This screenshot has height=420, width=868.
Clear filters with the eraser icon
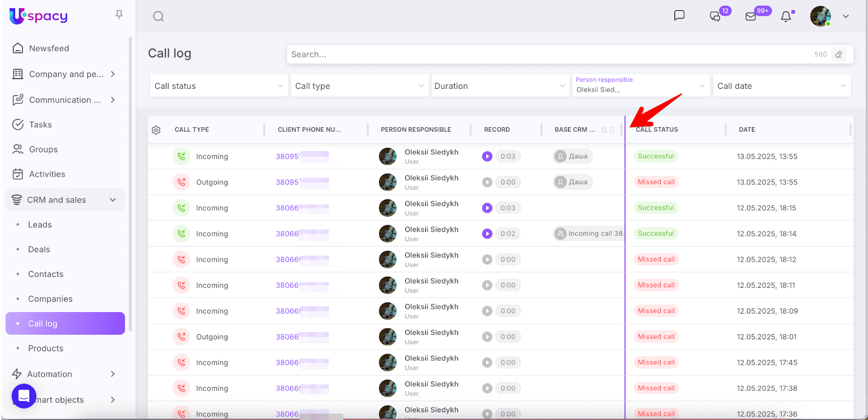pos(839,54)
